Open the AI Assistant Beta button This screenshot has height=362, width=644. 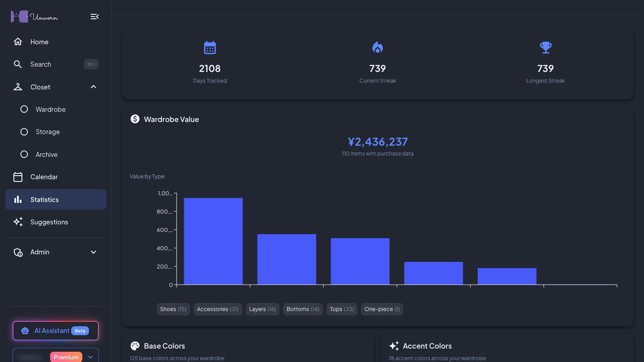click(55, 331)
